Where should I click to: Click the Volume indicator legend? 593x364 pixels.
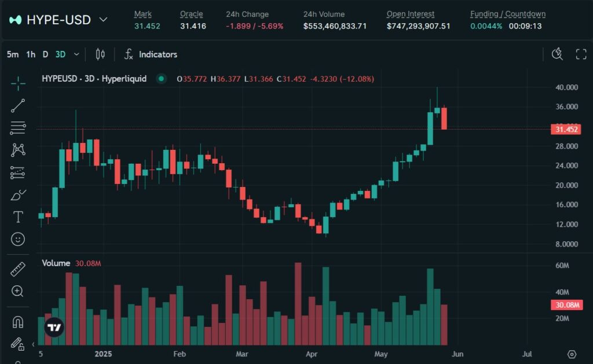click(56, 263)
